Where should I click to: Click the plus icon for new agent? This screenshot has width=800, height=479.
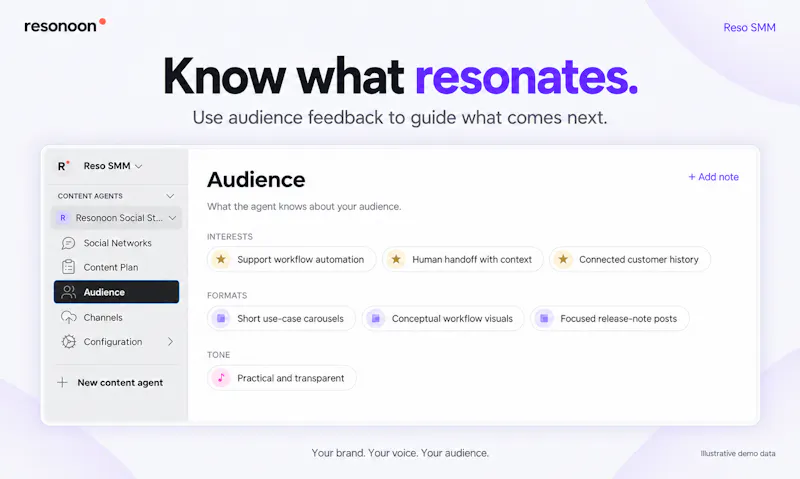tap(62, 383)
